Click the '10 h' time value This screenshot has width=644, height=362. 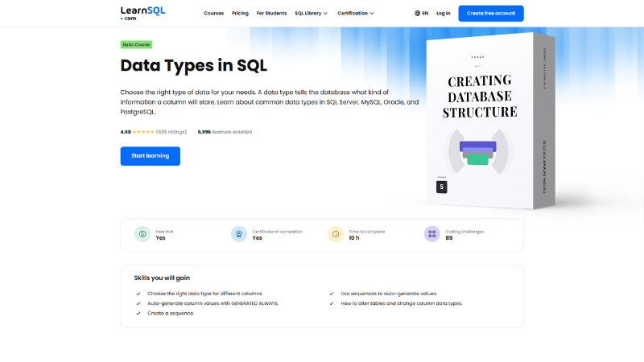coord(354,238)
